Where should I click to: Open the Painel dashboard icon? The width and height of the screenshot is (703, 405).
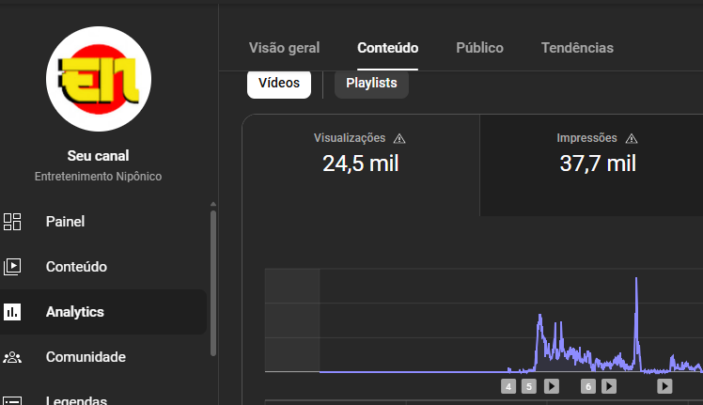(x=12, y=222)
